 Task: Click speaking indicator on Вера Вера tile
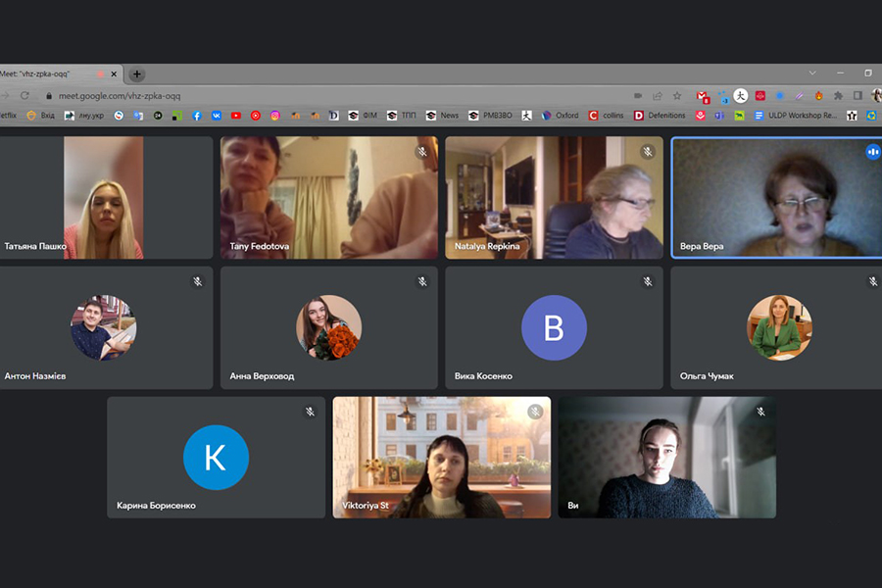coord(872,151)
